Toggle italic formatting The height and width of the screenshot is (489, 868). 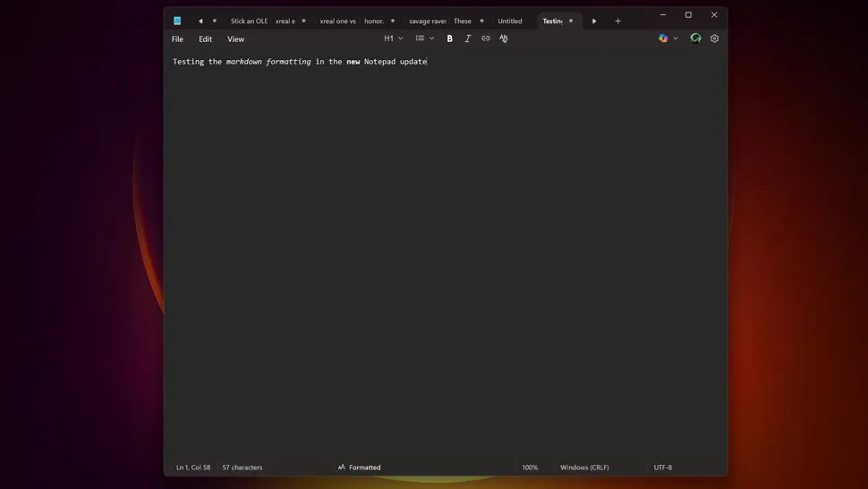click(x=467, y=39)
